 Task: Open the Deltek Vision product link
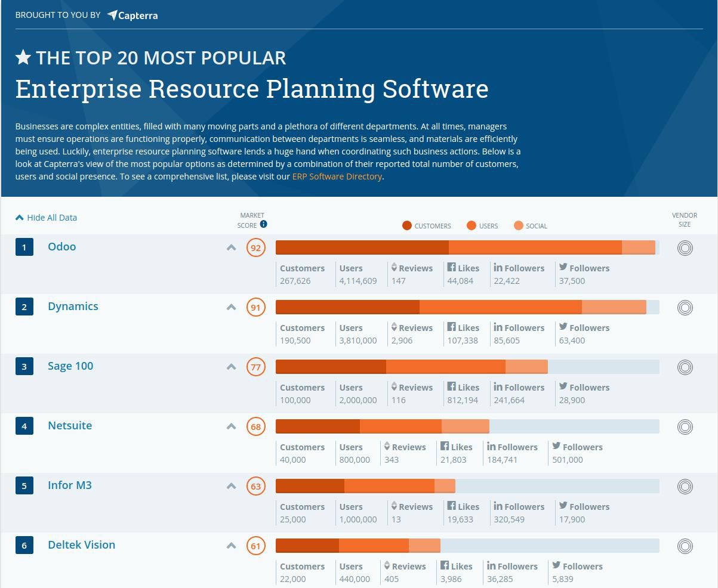click(81, 545)
